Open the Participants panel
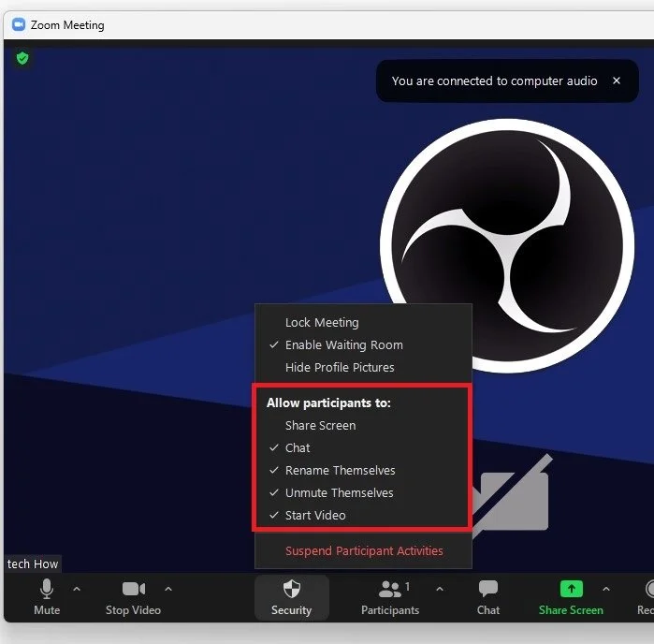 pyautogui.click(x=390, y=597)
